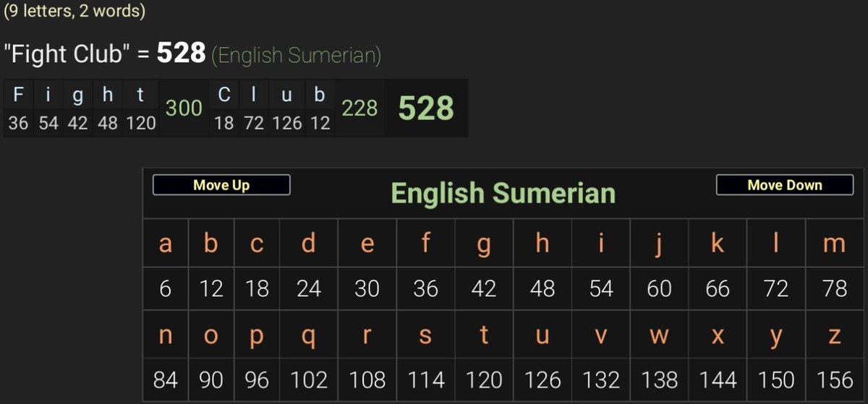Click letter 'y' in cipher table
868x404 pixels.
[776, 338]
